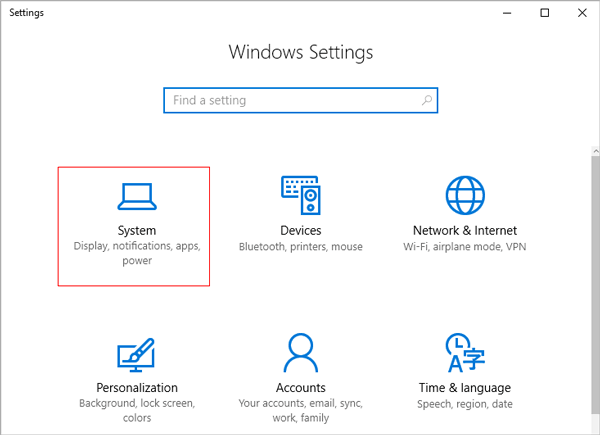
Task: Maximize the Settings window
Action: [545, 13]
